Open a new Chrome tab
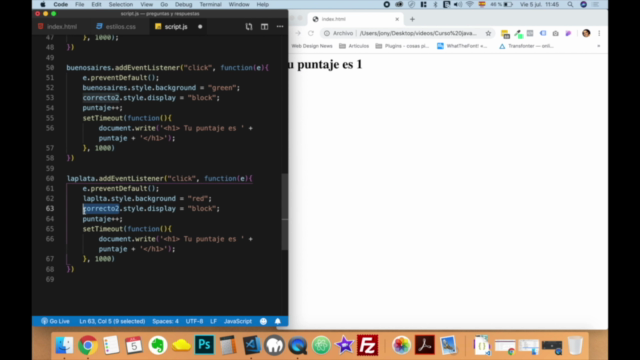Screen dimensions: 640x360 point(412,19)
